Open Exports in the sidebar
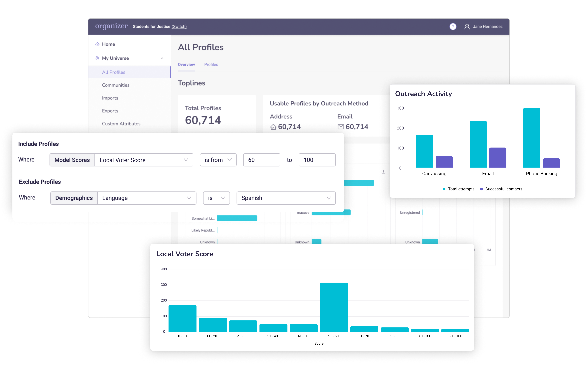The height and width of the screenshot is (369, 588). click(x=110, y=111)
